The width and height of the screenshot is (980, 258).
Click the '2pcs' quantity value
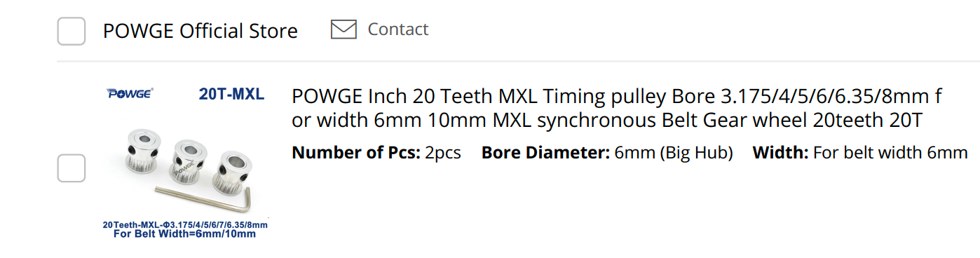click(443, 152)
